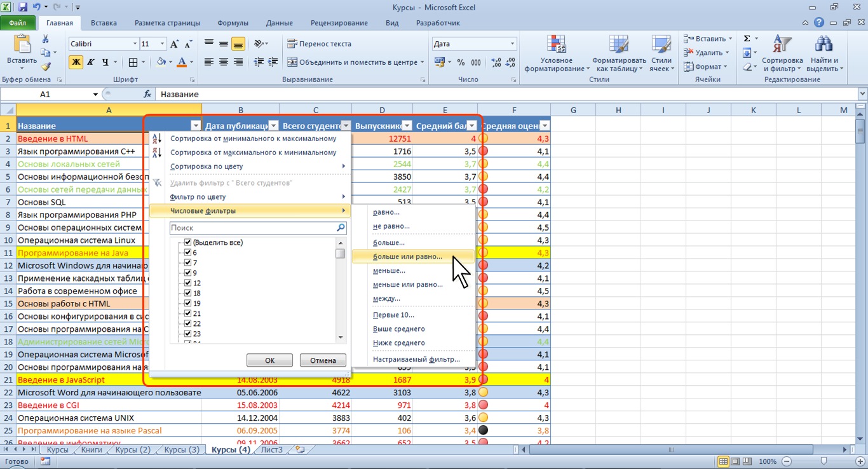This screenshot has height=469, width=868.
Task: Click the AutoSum sigma icon
Action: (x=747, y=39)
